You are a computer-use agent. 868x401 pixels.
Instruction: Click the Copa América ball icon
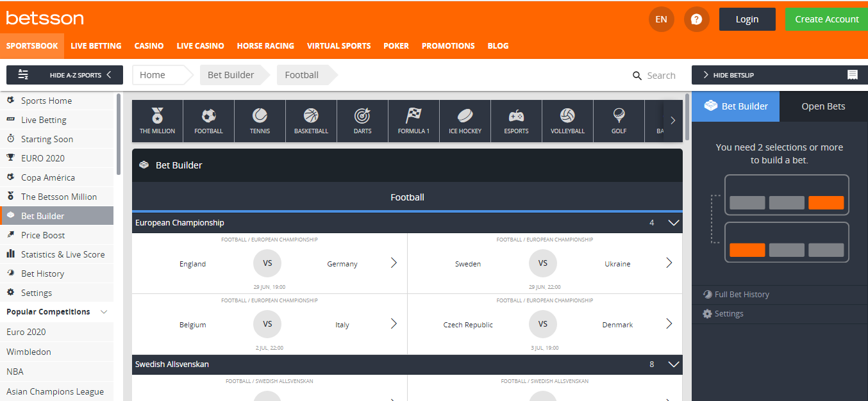coord(10,177)
